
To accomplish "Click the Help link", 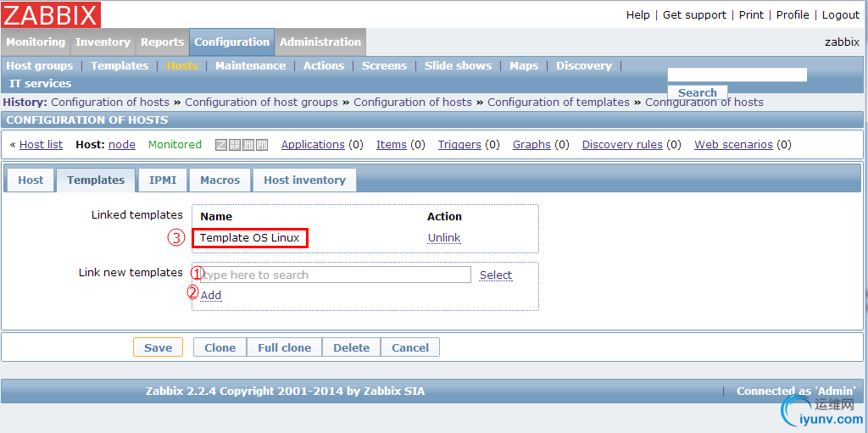I will [637, 15].
